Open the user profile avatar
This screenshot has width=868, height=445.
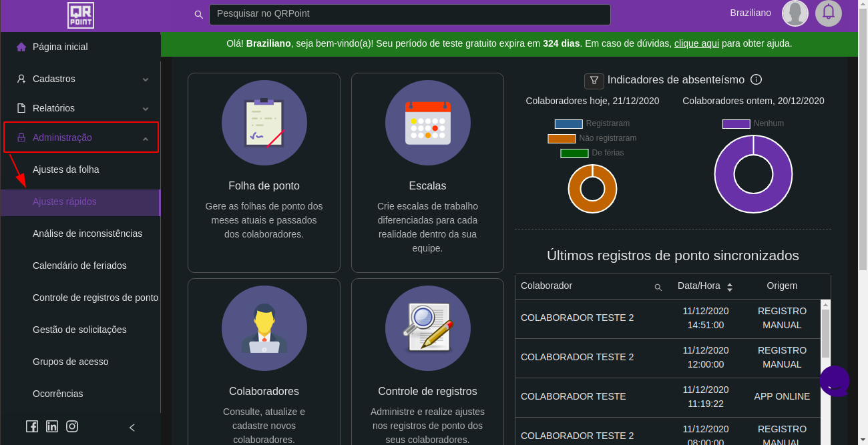[795, 13]
